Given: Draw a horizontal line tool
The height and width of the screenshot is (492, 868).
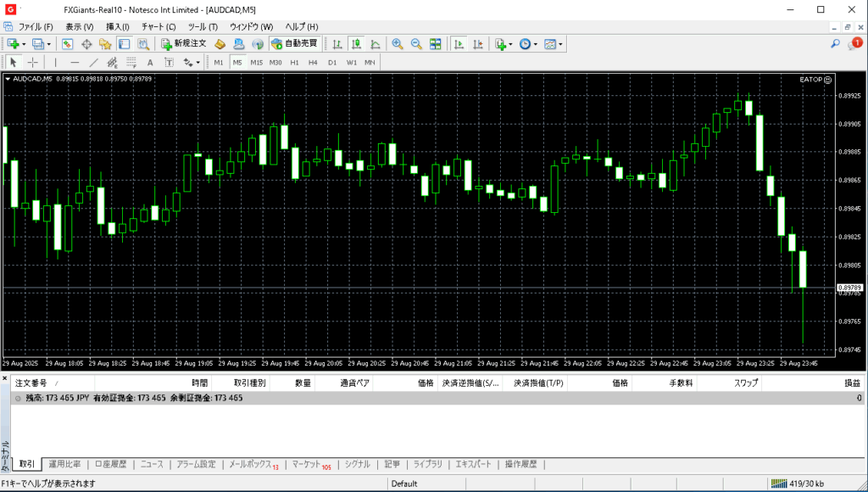Looking at the screenshot, I should pyautogui.click(x=75, y=62).
